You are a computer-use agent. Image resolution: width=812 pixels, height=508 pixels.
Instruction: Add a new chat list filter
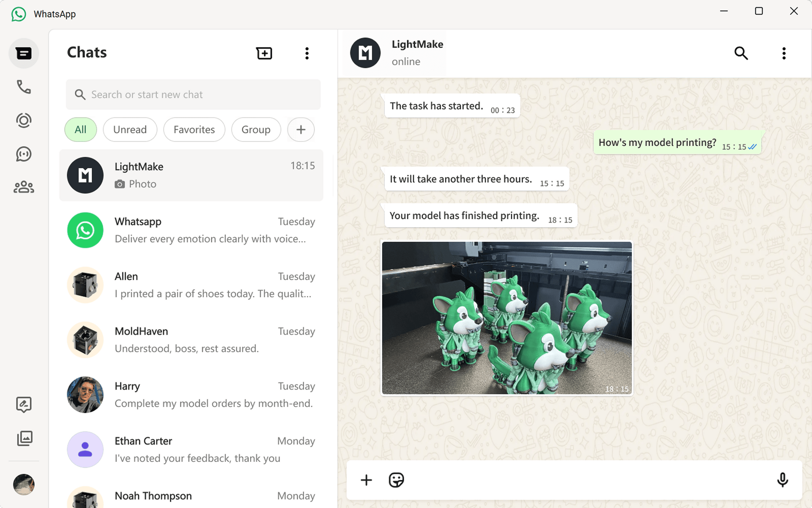tap(301, 129)
